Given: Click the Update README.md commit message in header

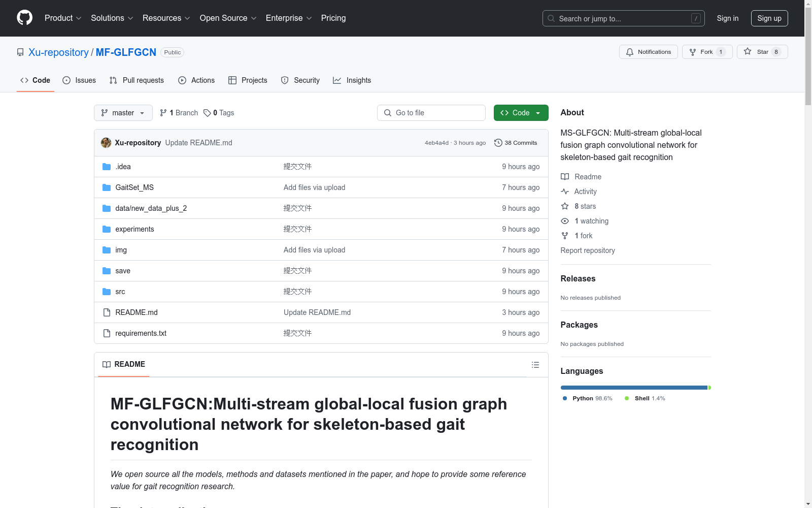Looking at the screenshot, I should click(x=198, y=143).
